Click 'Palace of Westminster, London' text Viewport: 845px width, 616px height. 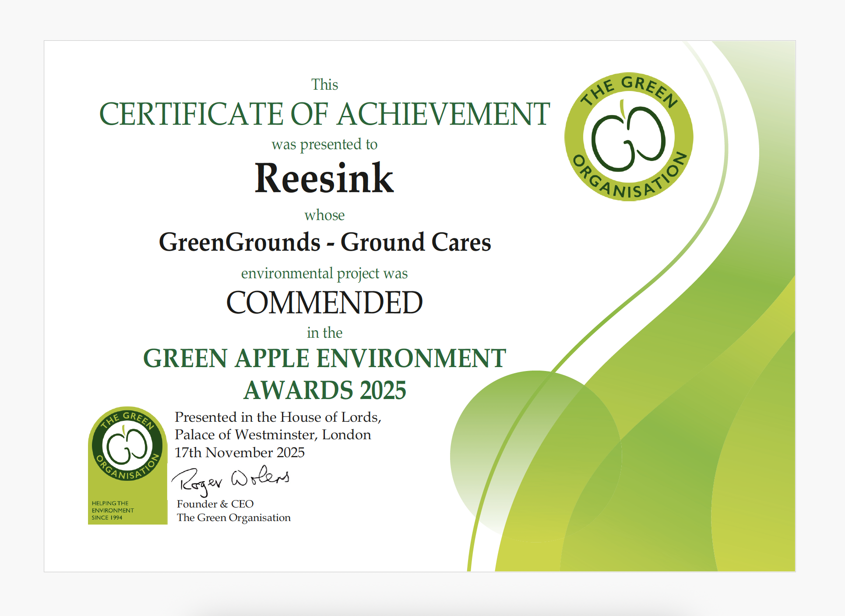[272, 434]
